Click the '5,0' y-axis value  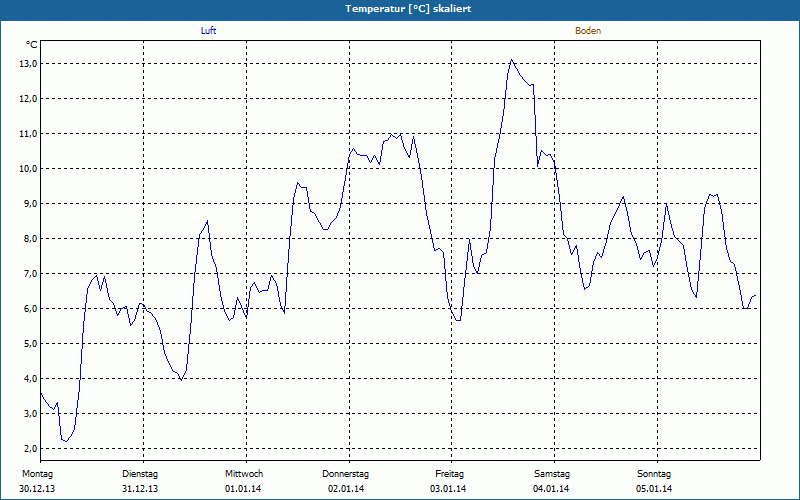(30, 344)
